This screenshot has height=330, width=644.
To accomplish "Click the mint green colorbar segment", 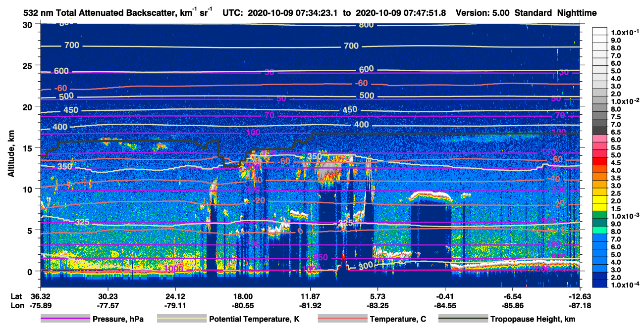I will [x=601, y=230].
